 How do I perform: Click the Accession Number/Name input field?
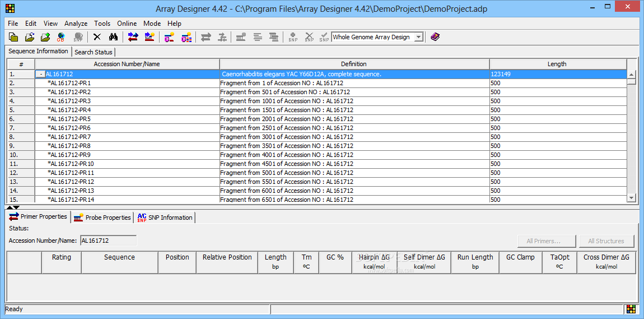(109, 241)
